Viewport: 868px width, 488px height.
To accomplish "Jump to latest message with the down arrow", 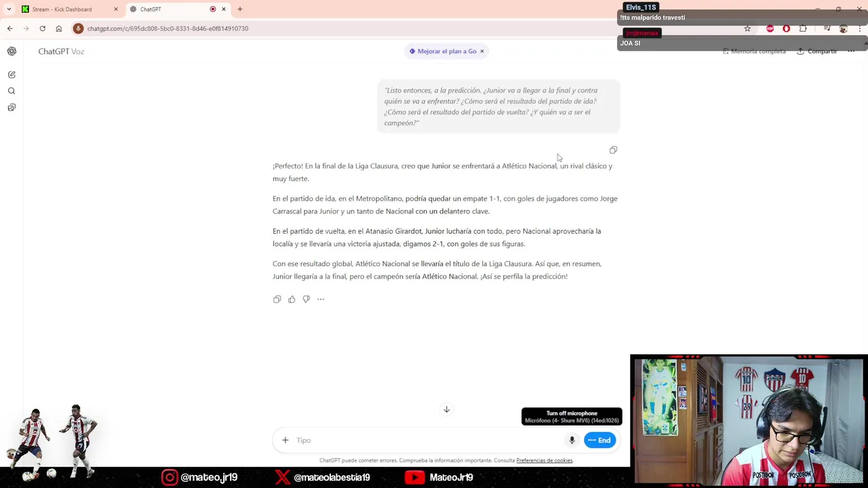I will 446,409.
